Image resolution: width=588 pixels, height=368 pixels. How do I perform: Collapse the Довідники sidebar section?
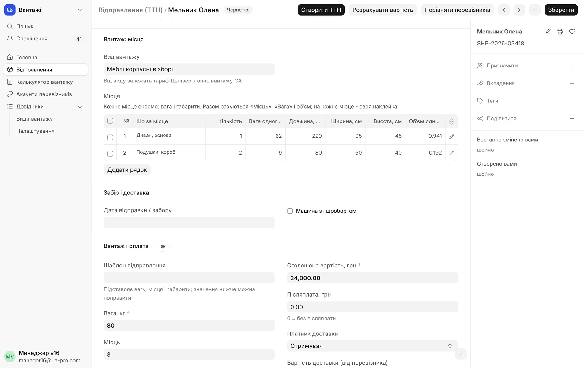pyautogui.click(x=81, y=108)
